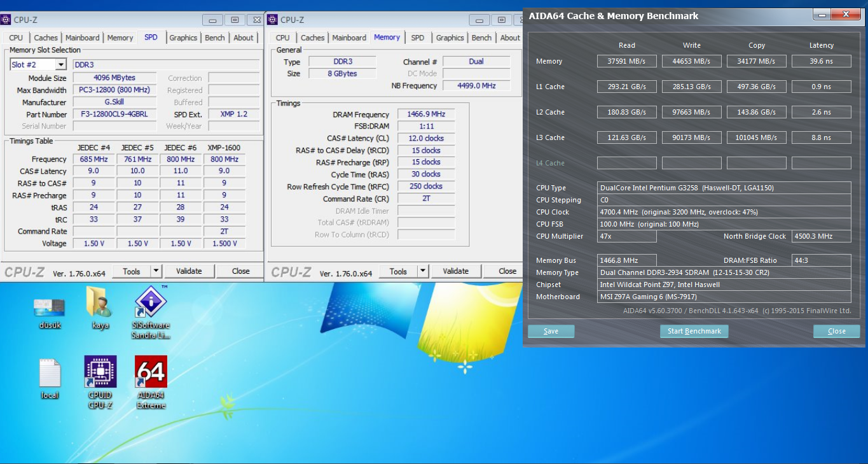Click XMP-1600 Voltage 1.500 V cell
The width and height of the screenshot is (868, 464).
click(224, 243)
